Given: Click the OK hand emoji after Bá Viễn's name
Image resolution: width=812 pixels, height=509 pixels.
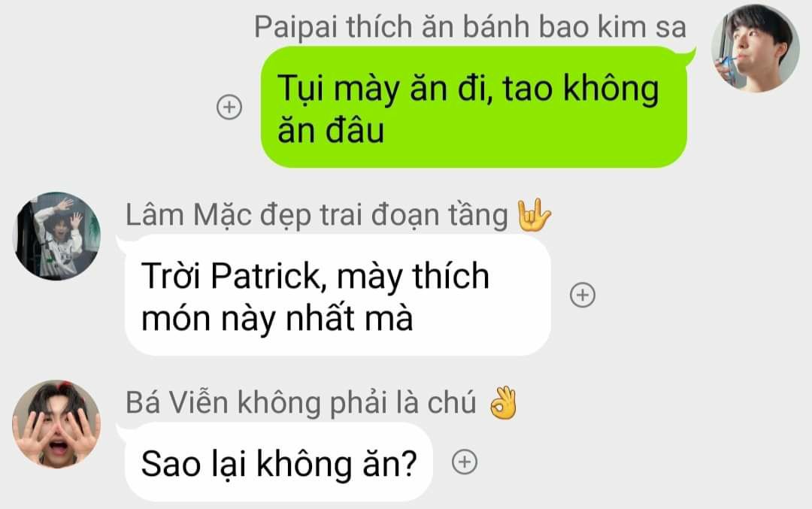Looking at the screenshot, I should 503,403.
